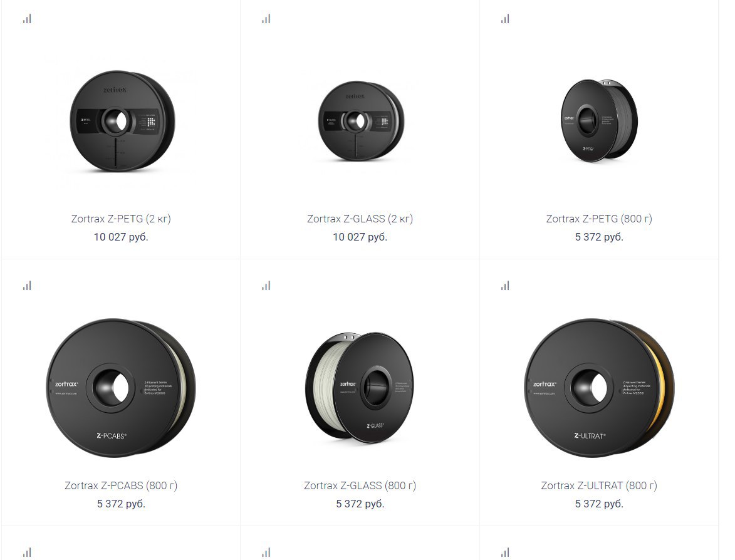Screen dimensions: 735x560
Task: Open the Zortrax Z-GLASS (2 кг) product link
Action: 360,219
